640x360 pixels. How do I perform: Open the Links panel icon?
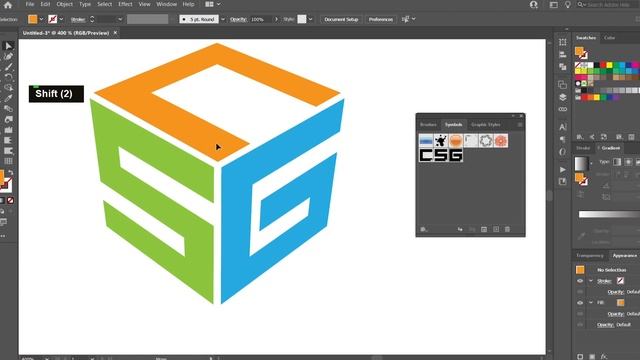pyautogui.click(x=562, y=109)
